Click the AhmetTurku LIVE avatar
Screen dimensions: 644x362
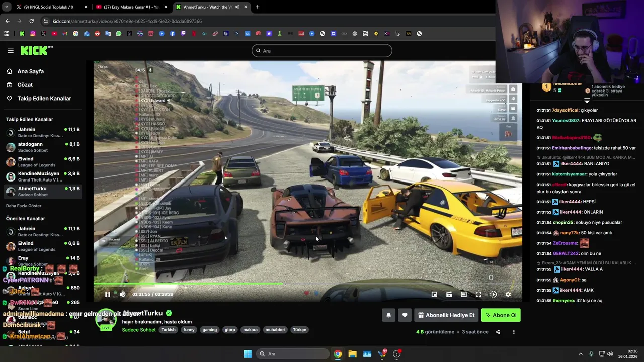coord(106,320)
